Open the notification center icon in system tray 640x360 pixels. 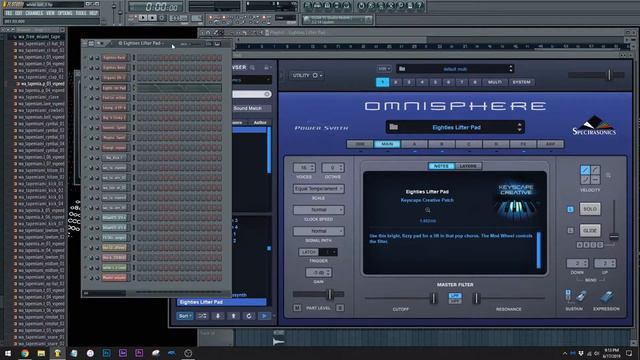(x=629, y=353)
